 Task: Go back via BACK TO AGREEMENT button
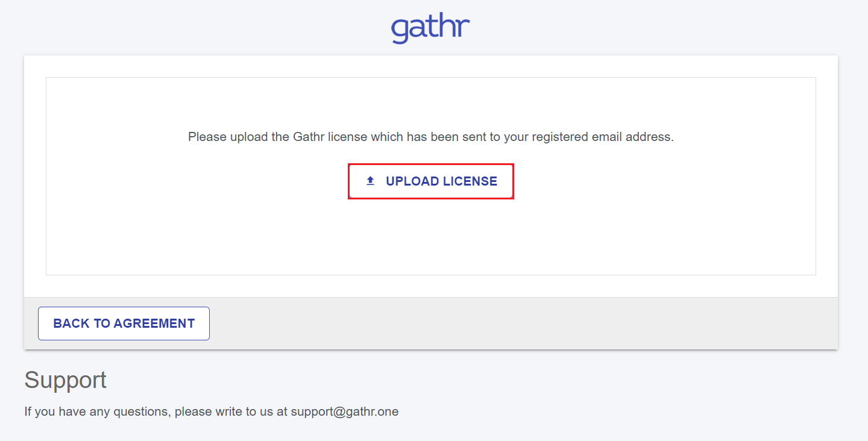tap(124, 324)
